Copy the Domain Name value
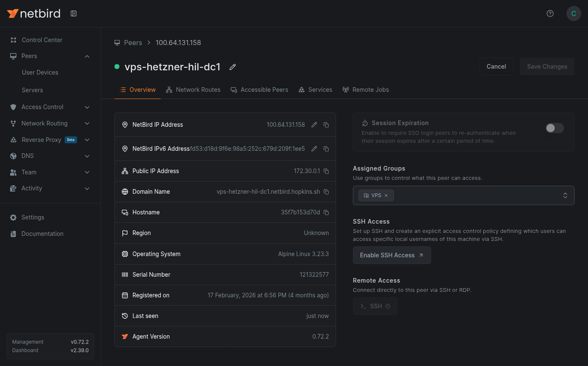This screenshot has width=588, height=366. point(326,192)
